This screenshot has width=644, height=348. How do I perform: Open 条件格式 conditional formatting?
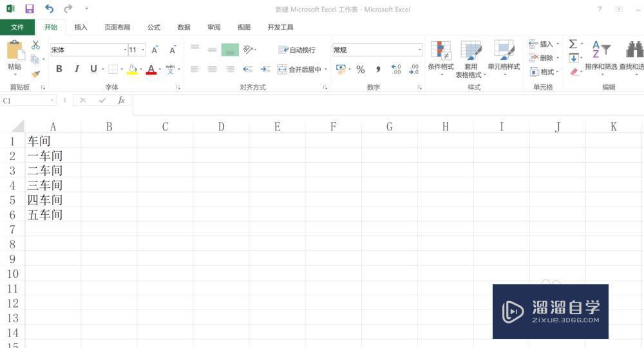click(440, 57)
